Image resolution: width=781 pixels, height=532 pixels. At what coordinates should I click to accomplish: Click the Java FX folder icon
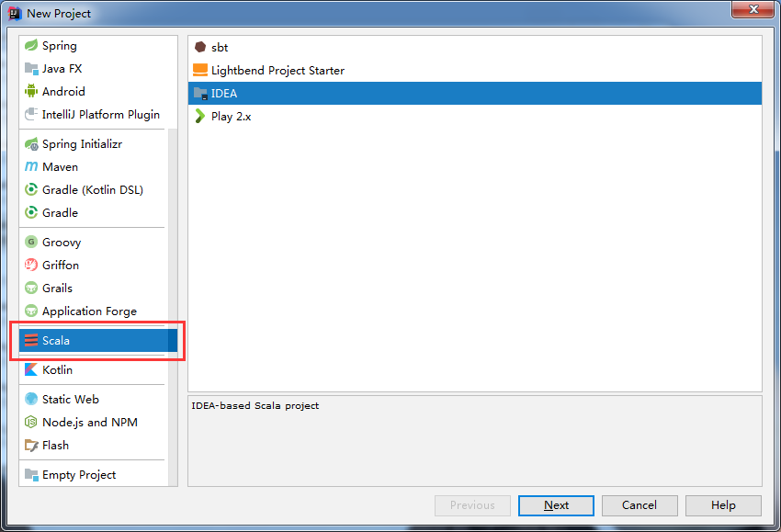pos(31,69)
